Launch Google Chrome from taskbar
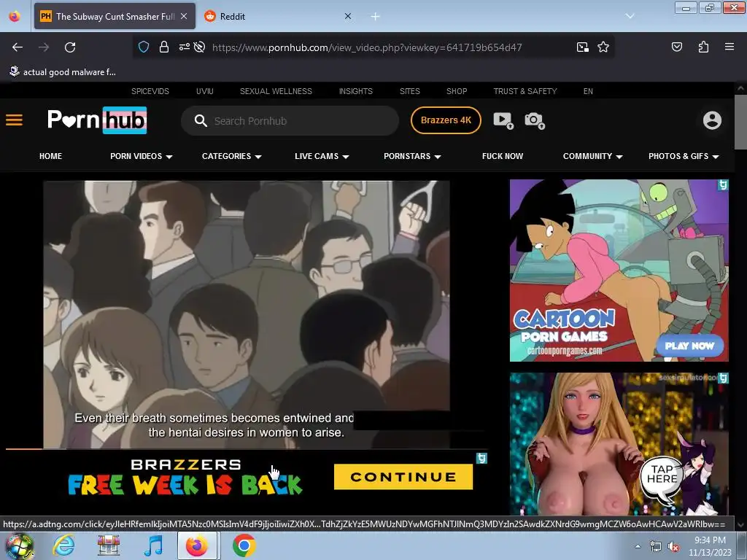The image size is (747, 560). point(244,545)
